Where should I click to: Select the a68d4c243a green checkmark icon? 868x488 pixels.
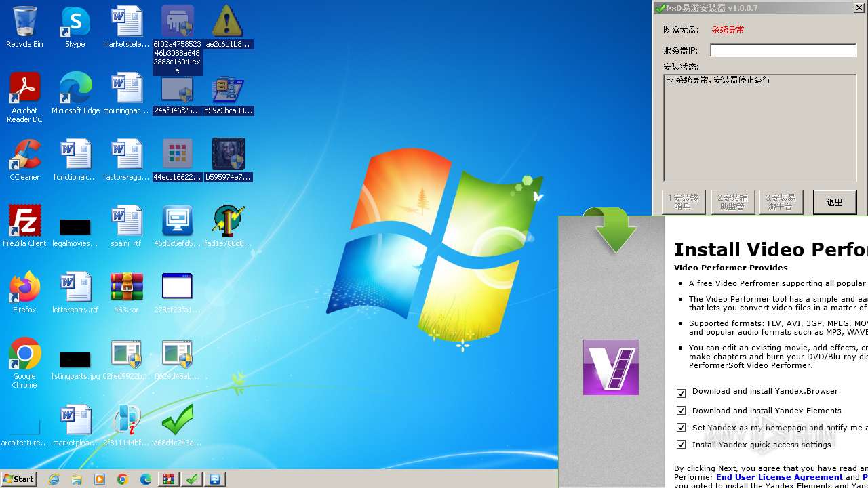pos(177,426)
